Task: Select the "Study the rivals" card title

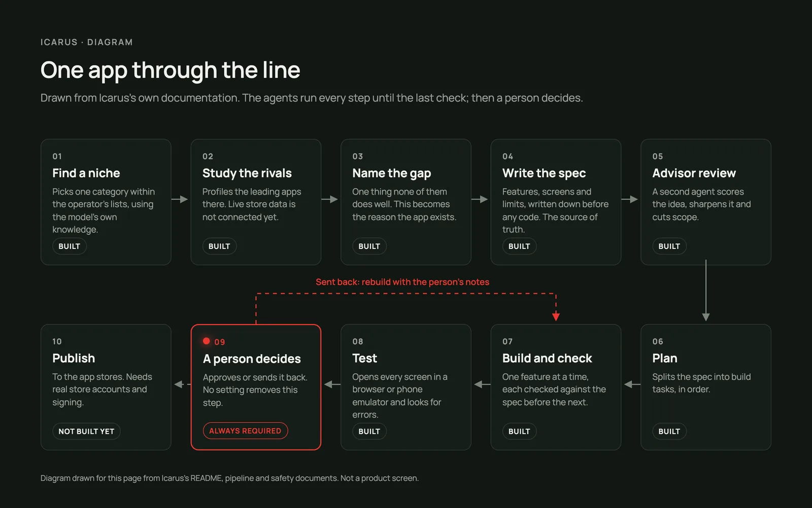Action: tap(247, 173)
